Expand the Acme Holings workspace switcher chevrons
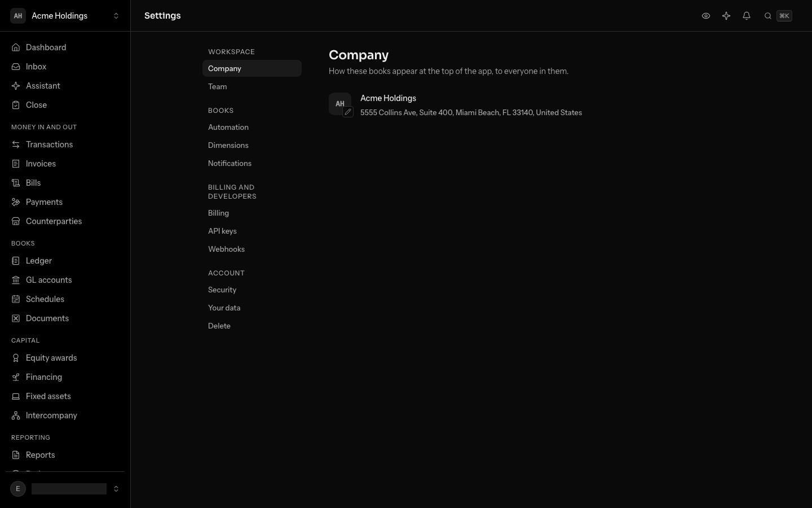812x508 pixels. [x=116, y=16]
